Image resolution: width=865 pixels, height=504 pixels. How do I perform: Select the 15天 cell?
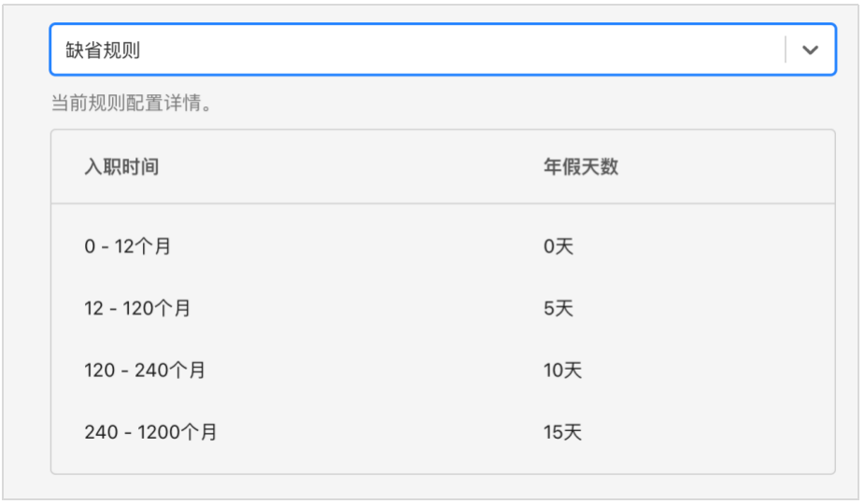(x=562, y=432)
